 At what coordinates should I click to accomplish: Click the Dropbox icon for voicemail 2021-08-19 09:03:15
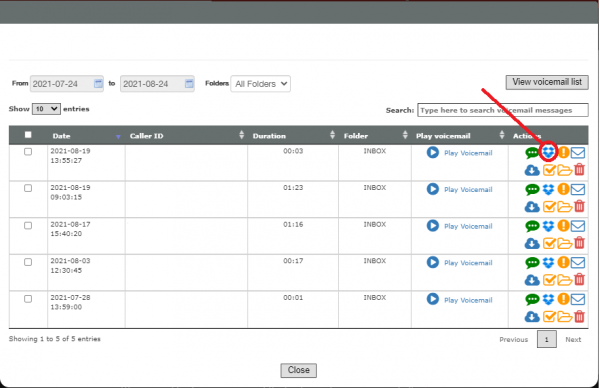[x=548, y=189]
